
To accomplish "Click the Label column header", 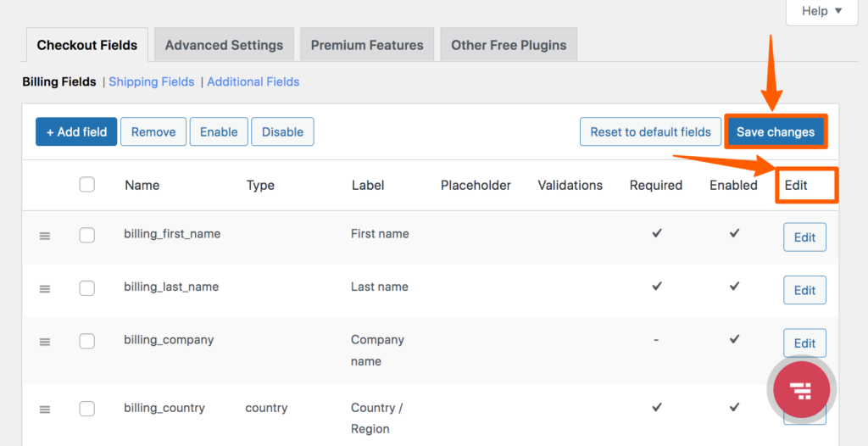I will click(x=368, y=186).
